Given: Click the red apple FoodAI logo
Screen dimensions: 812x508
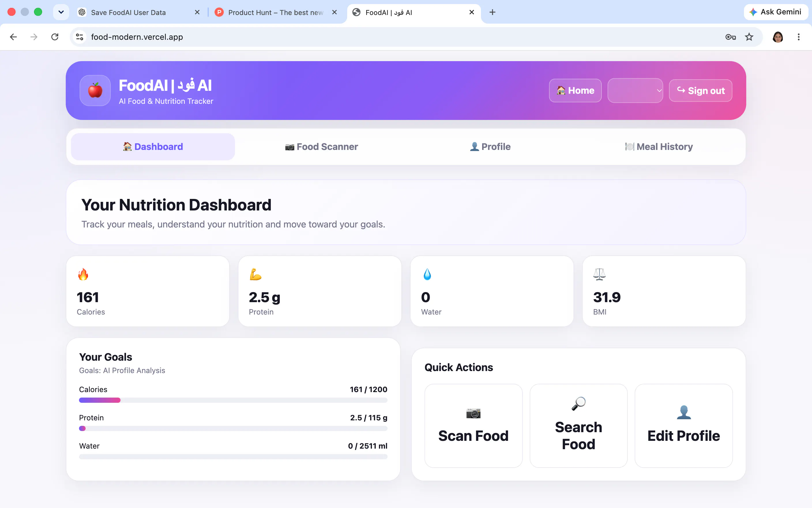Looking at the screenshot, I should coord(95,90).
